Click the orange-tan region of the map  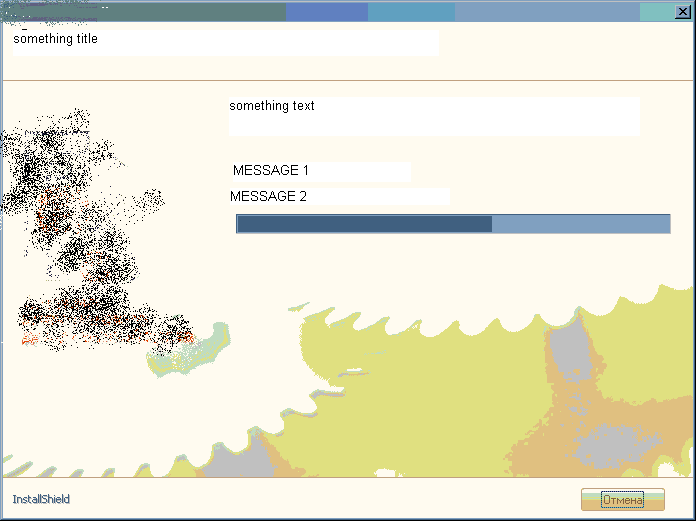[560, 400]
